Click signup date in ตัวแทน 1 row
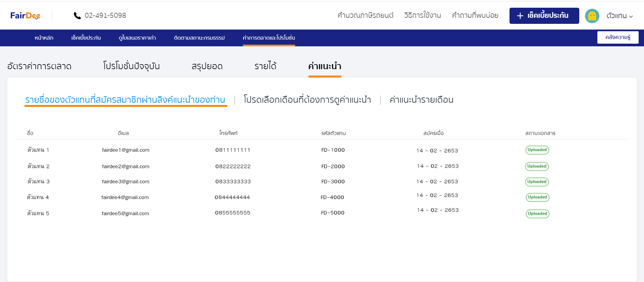 point(437,151)
